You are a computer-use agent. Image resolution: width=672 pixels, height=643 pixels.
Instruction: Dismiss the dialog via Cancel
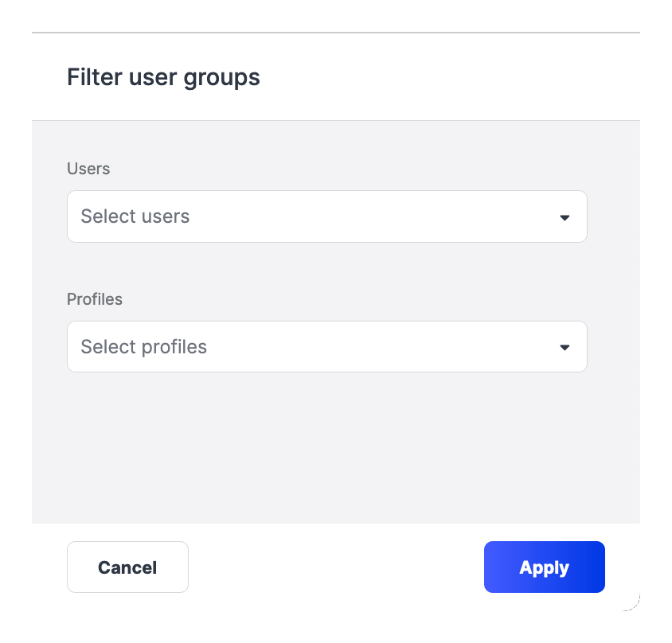click(127, 567)
